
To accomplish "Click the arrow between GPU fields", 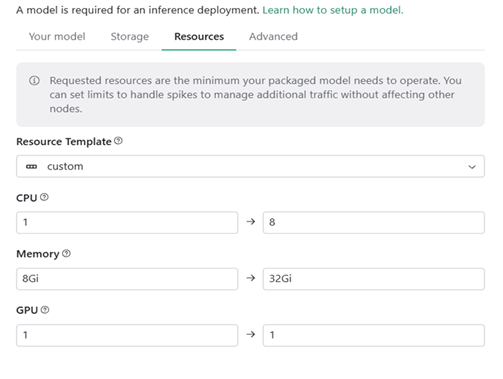I will pyautogui.click(x=251, y=334).
